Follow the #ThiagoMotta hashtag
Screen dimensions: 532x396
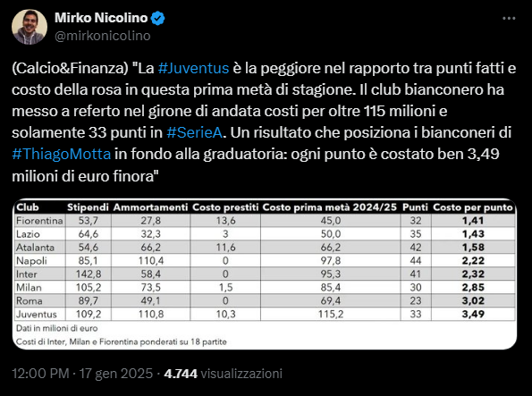[x=62, y=154]
